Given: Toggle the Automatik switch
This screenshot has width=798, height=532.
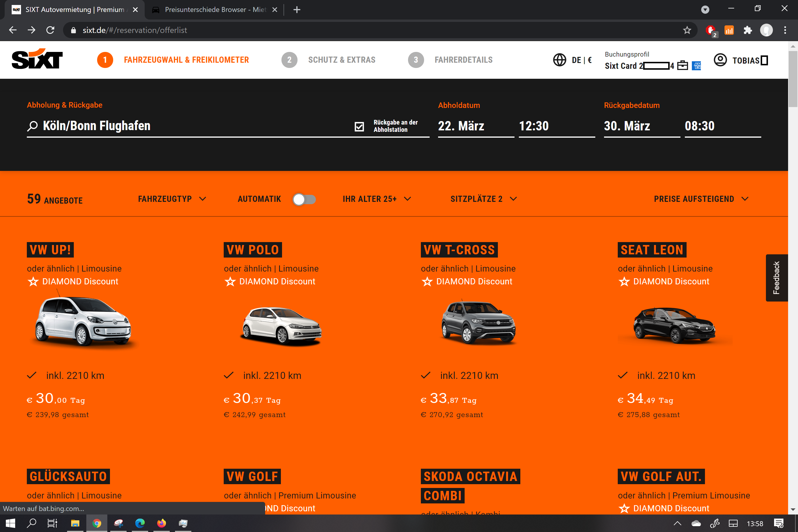Looking at the screenshot, I should 304,199.
